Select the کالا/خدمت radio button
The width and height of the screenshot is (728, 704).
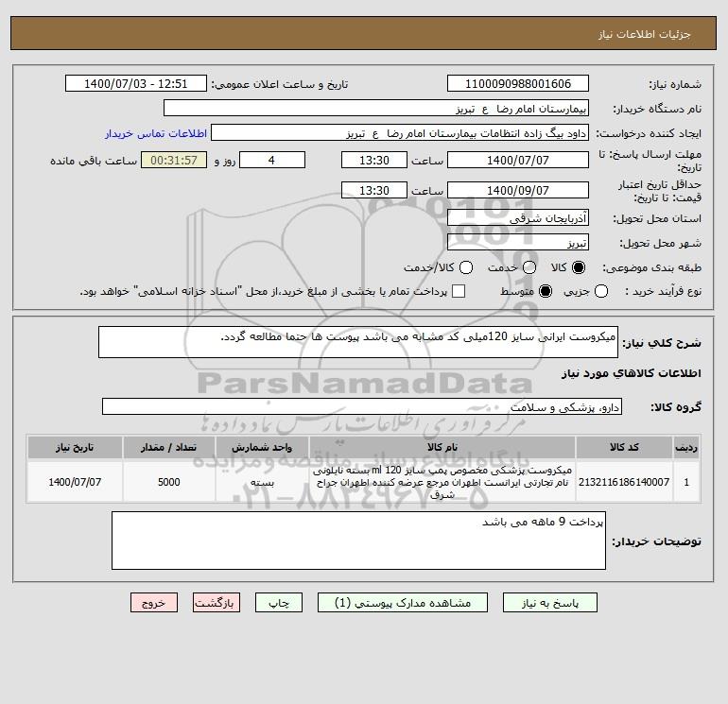pos(466,267)
